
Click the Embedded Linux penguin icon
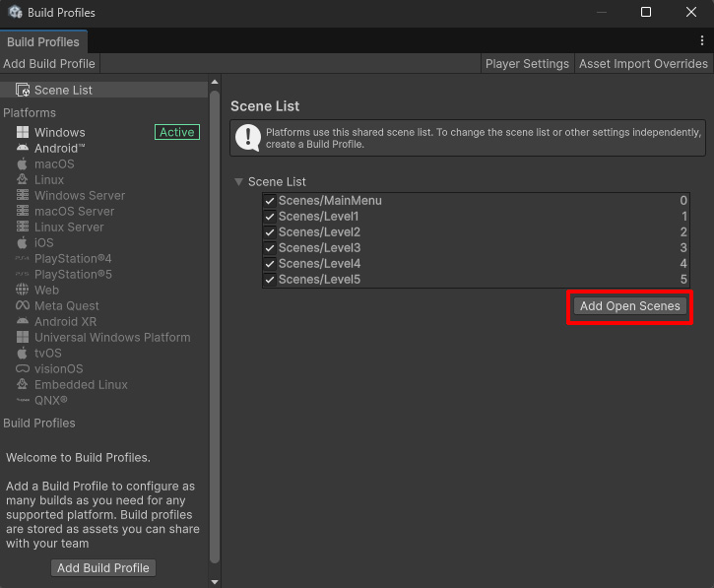[x=23, y=384]
